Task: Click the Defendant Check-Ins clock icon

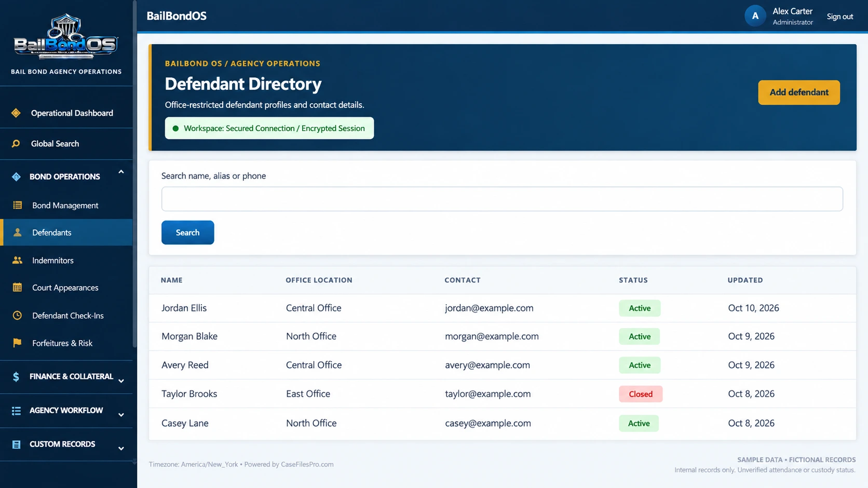Action: 17,315
